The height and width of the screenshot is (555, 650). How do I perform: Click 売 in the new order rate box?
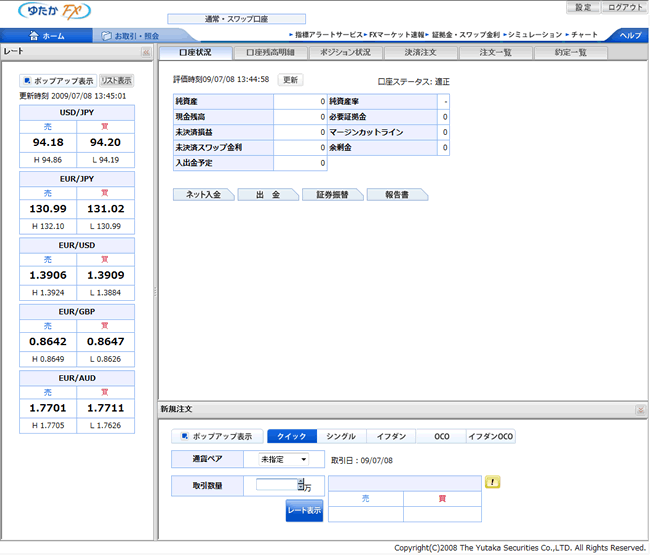pos(365,499)
